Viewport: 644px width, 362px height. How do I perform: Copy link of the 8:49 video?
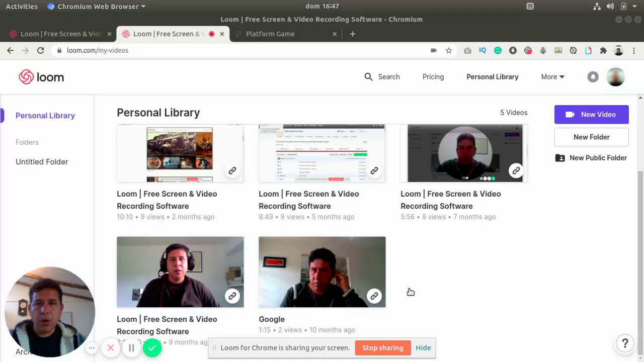374,171
